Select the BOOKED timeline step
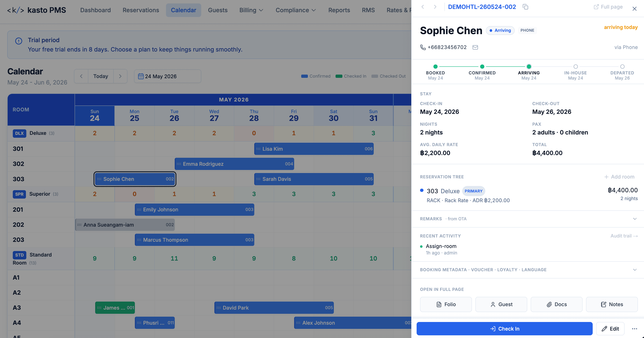Image resolution: width=644 pixels, height=338 pixels. coord(436,72)
